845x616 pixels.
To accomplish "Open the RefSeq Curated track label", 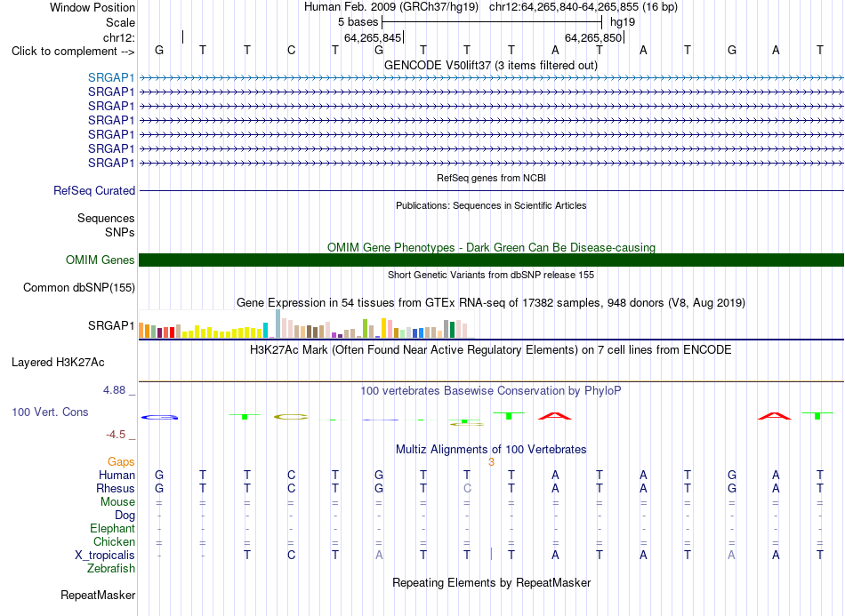I will click(x=94, y=190).
